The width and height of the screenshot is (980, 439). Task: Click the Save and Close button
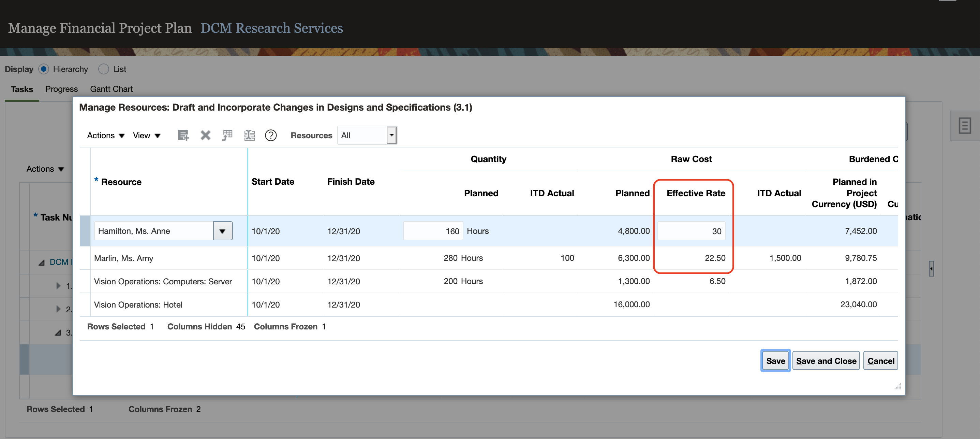(826, 360)
